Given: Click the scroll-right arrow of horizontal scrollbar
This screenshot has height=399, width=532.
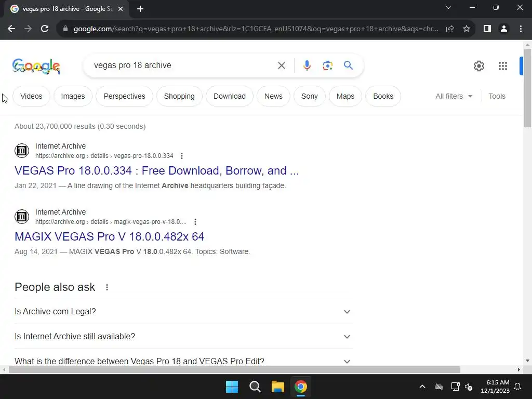Looking at the screenshot, I should 519,369.
